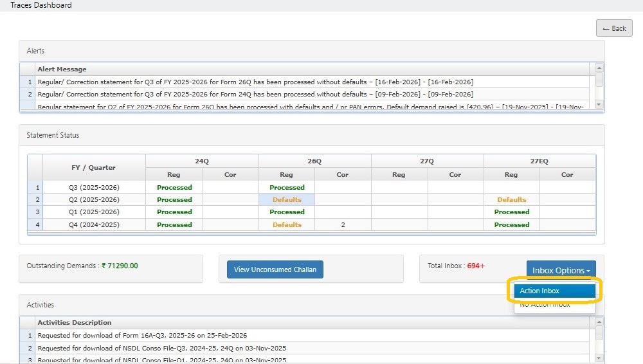The height and width of the screenshot is (364, 643).
Task: Select second alert about Form 24Q Q3
Action: (x=255, y=95)
